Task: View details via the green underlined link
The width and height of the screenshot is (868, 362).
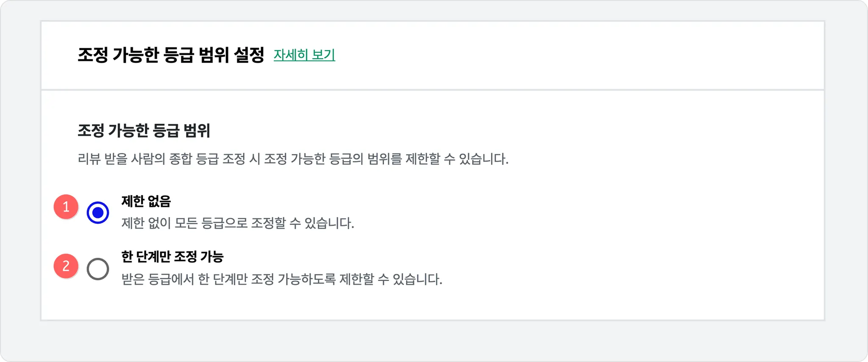Action: pyautogui.click(x=304, y=55)
